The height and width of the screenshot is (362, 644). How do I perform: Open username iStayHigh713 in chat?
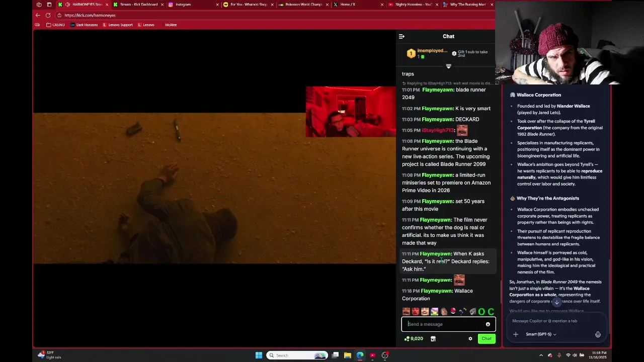click(x=438, y=130)
